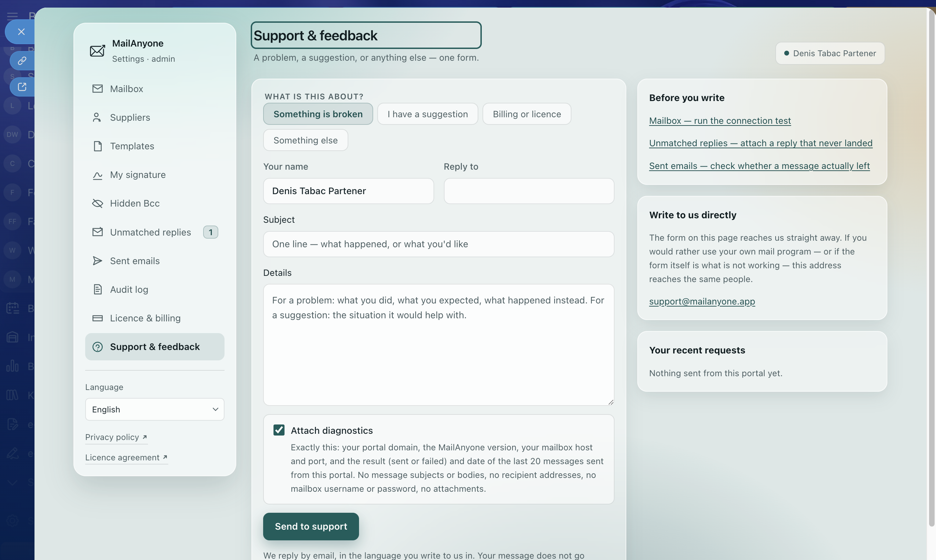Focus the Your name input field
Screen dimensions: 936x560
pyautogui.click(x=348, y=191)
